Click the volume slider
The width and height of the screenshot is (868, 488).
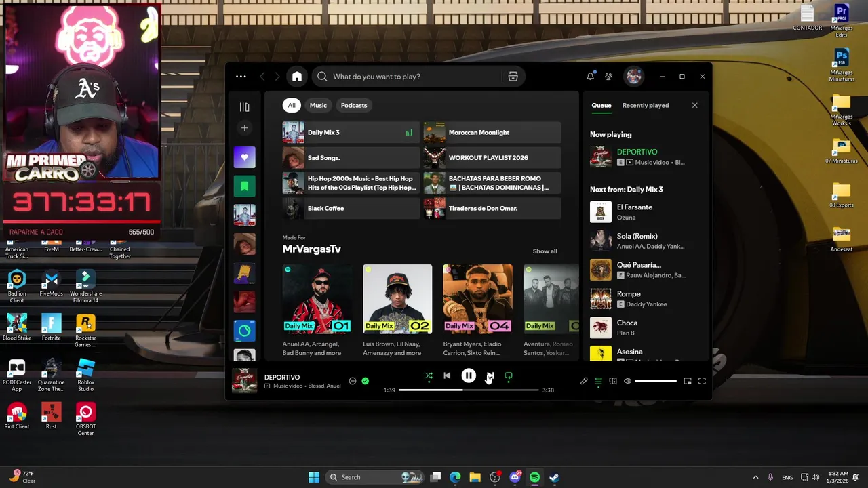point(656,381)
